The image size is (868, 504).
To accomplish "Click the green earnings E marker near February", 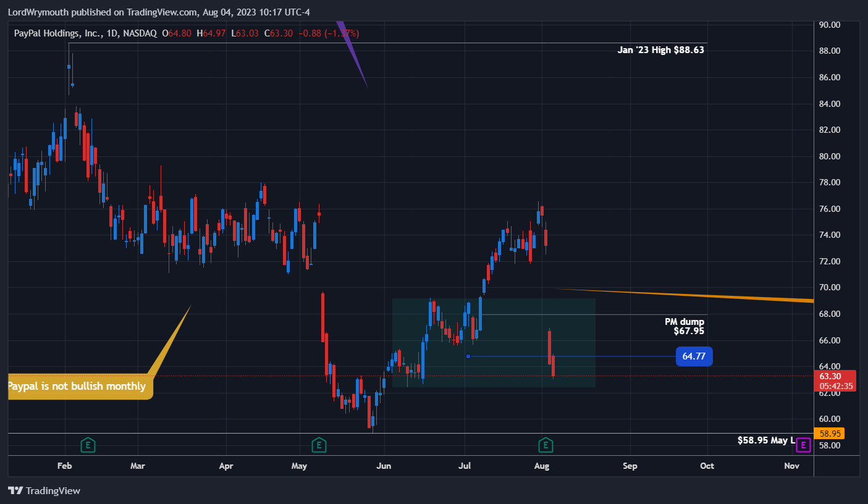I will click(x=88, y=444).
